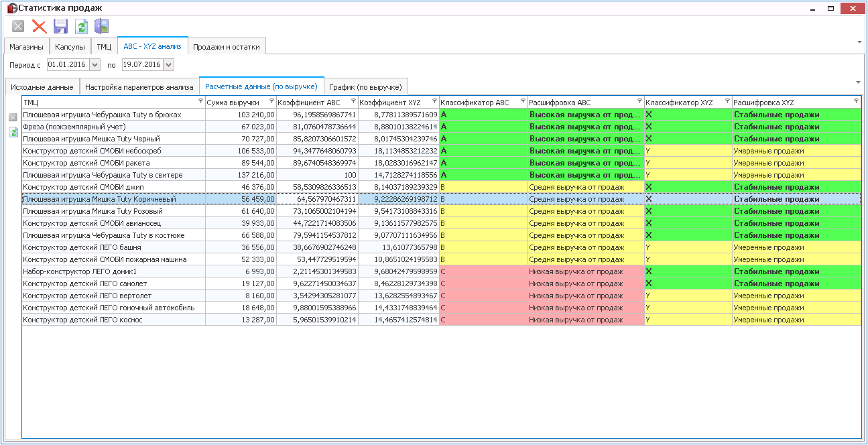Open filter for Классификатор XYZ column
This screenshot has height=445, width=868.
pyautogui.click(x=727, y=101)
